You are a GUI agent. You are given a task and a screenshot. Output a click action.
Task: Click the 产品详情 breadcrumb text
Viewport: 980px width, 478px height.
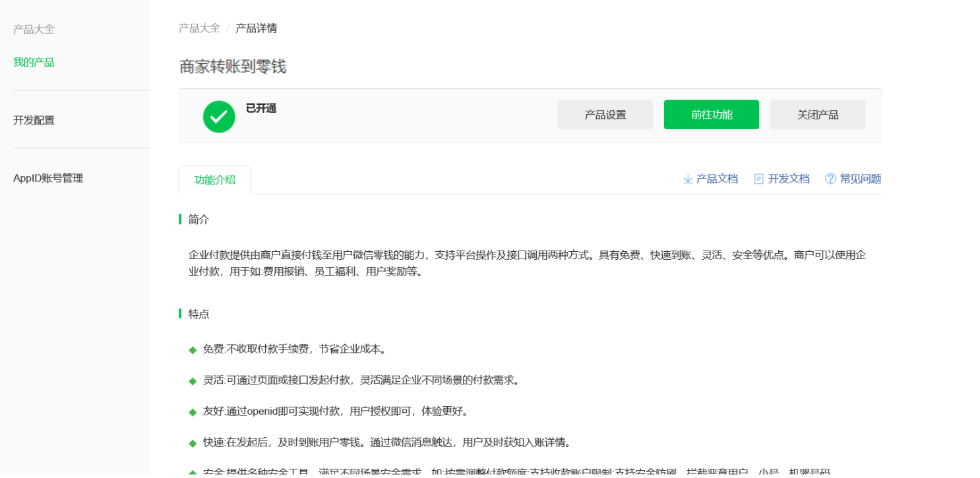click(256, 28)
